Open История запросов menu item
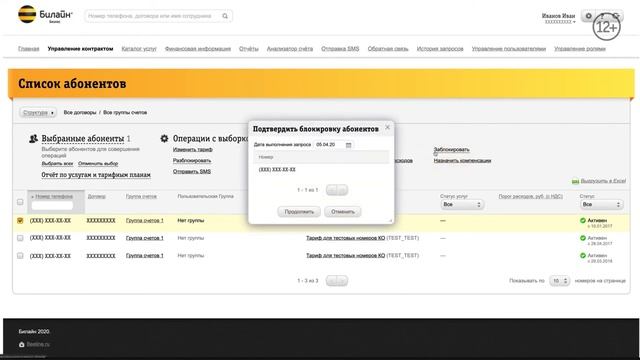 coord(440,49)
